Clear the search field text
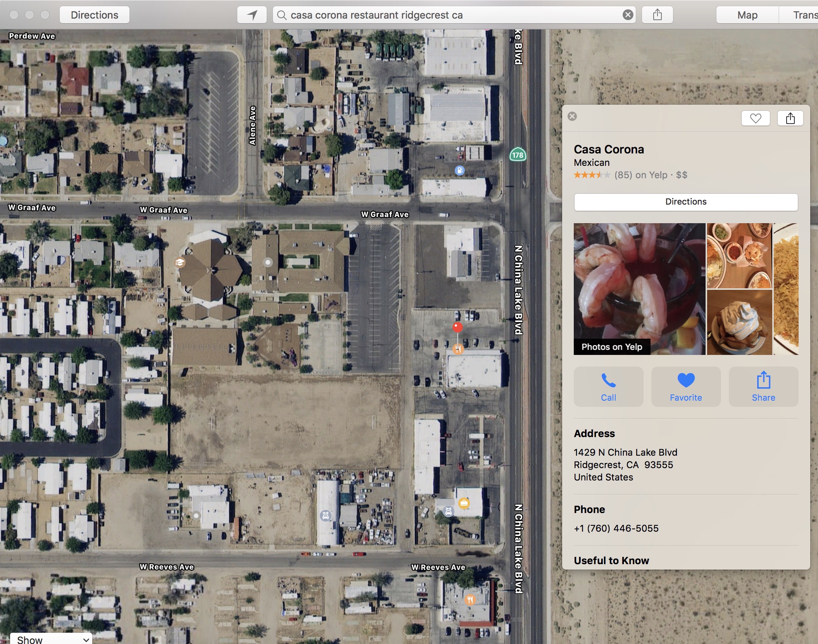This screenshot has height=644, width=818. 628,15
